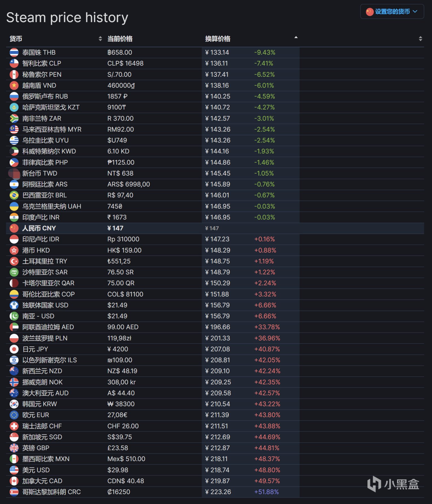
Task: Click the South Africa flag icon for ZAR
Action: coord(14,119)
